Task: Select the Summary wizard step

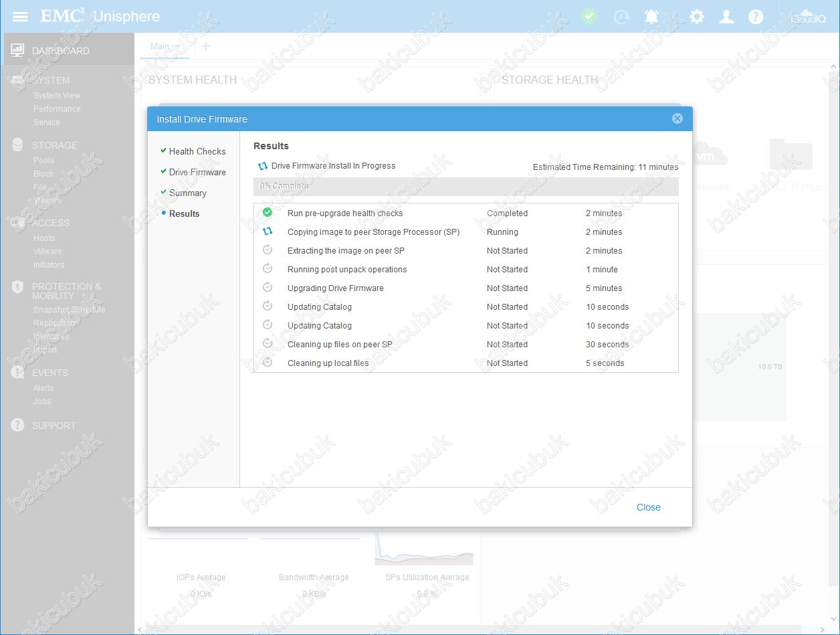Action: (x=187, y=193)
